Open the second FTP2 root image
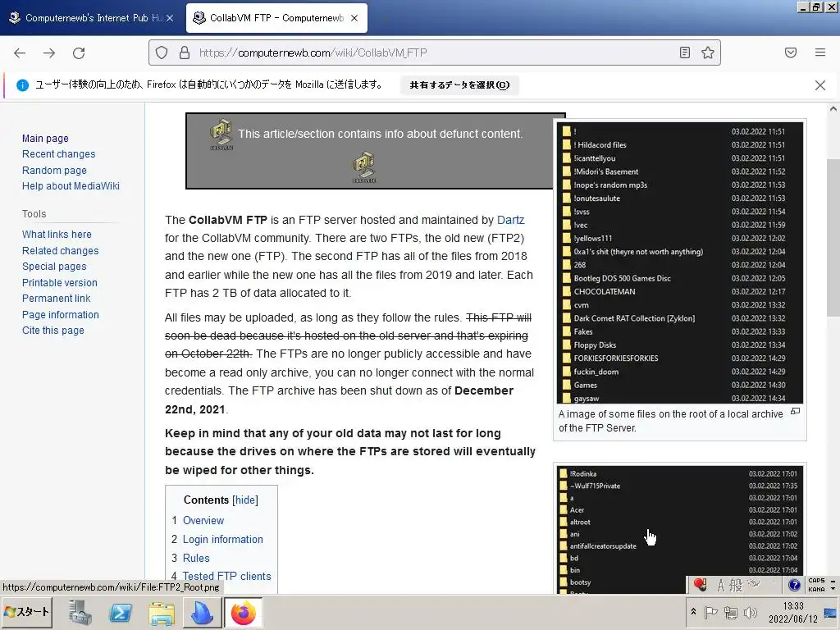The width and height of the screenshot is (840, 630). click(680, 529)
